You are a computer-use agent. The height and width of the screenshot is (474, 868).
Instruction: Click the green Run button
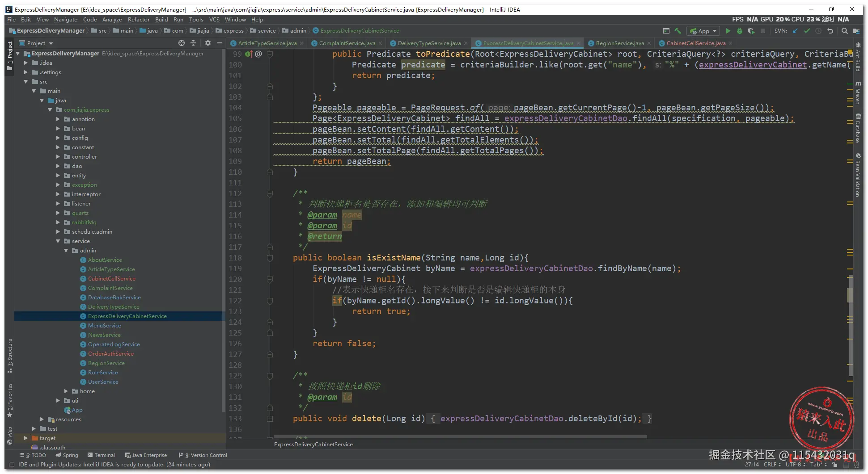click(728, 31)
